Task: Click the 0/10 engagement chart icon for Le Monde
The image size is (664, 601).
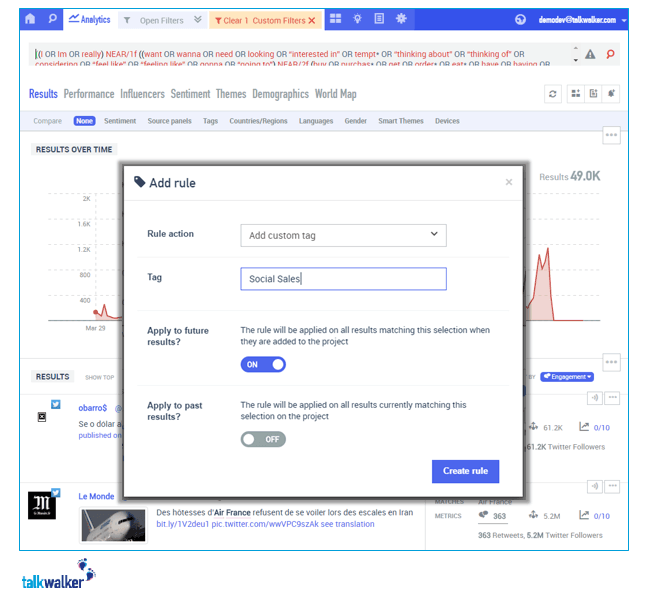Action: point(584,515)
